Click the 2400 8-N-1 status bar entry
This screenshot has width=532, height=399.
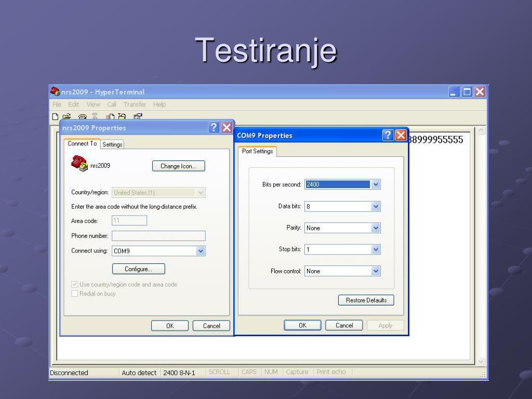[179, 373]
